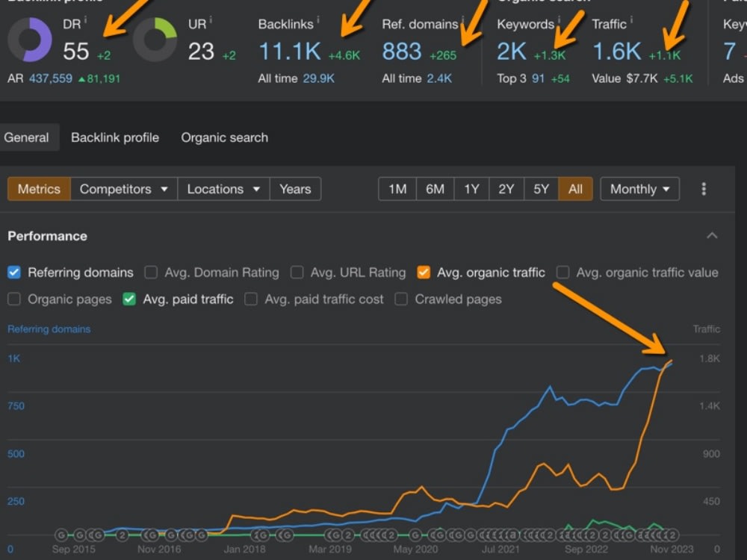The image size is (747, 560).
Task: Open the 1.6K traffic link
Action: pos(616,52)
